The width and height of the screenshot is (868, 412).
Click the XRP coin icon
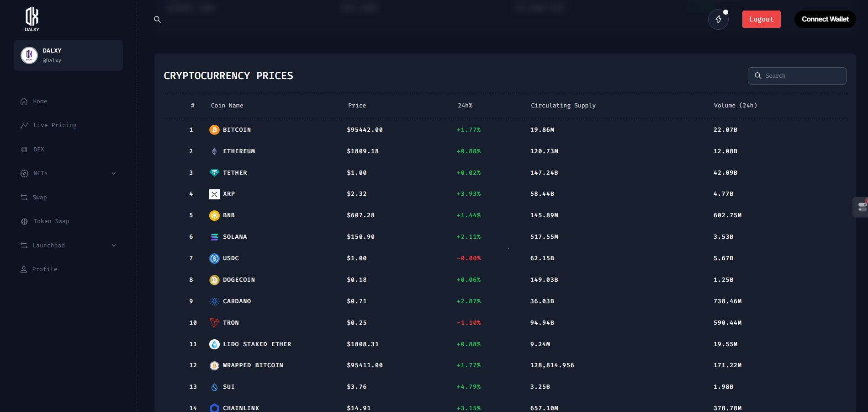[x=214, y=194]
